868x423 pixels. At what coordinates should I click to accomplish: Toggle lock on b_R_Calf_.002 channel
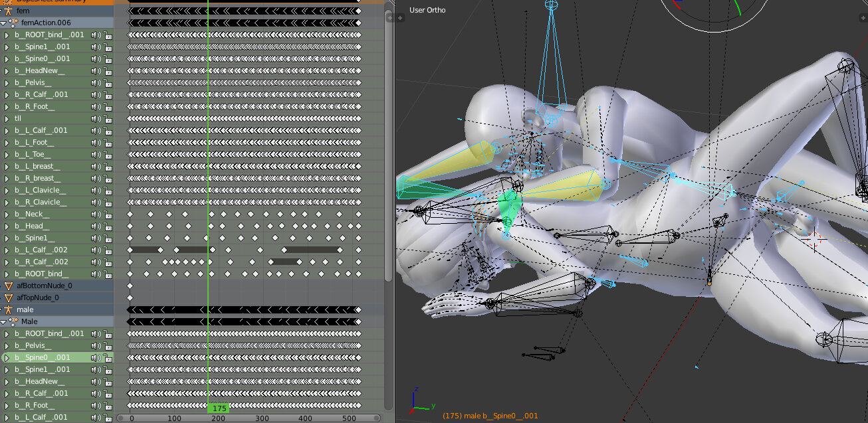(x=108, y=262)
